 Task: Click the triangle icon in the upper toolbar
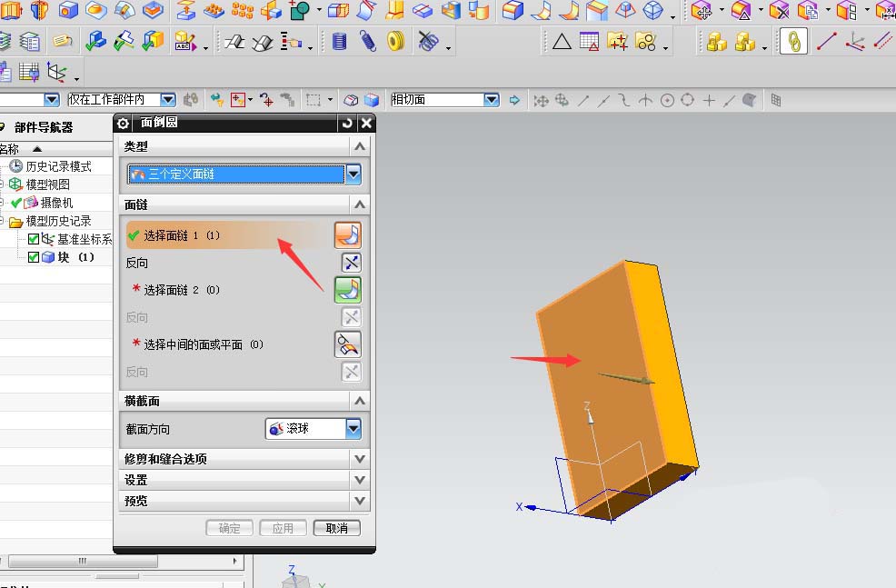click(562, 42)
